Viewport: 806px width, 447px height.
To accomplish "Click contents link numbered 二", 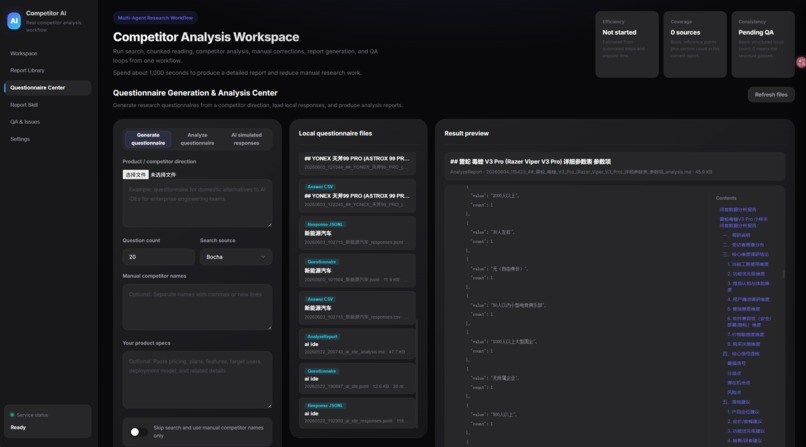I will pyautogui.click(x=743, y=245).
